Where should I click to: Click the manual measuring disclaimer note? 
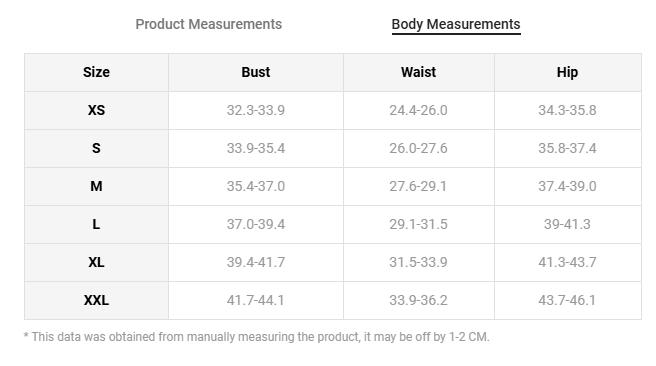256,337
